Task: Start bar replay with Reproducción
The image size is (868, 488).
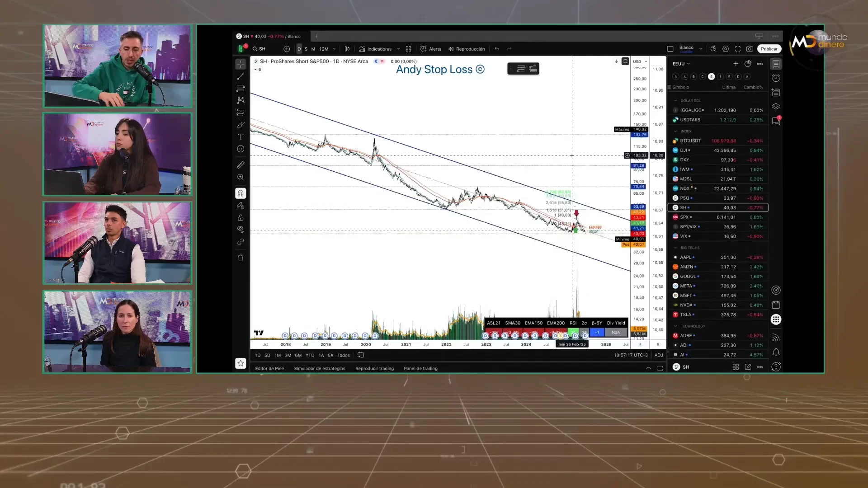Action: point(467,49)
